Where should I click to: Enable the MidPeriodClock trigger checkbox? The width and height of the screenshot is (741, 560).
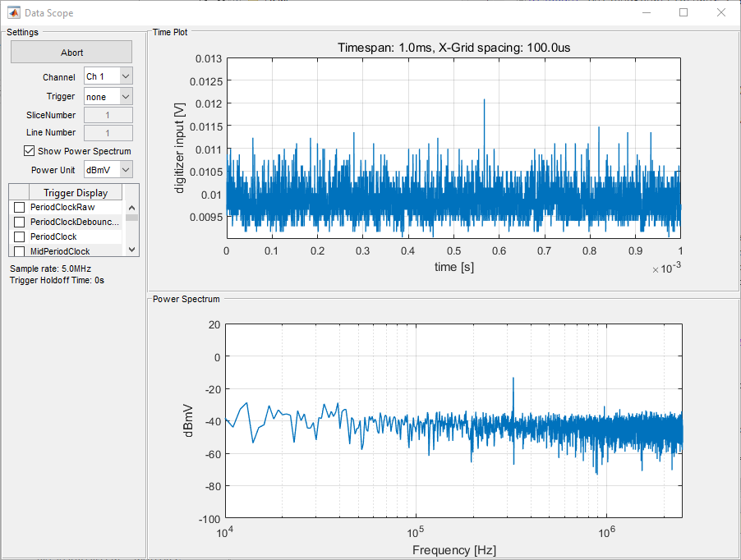coord(20,251)
